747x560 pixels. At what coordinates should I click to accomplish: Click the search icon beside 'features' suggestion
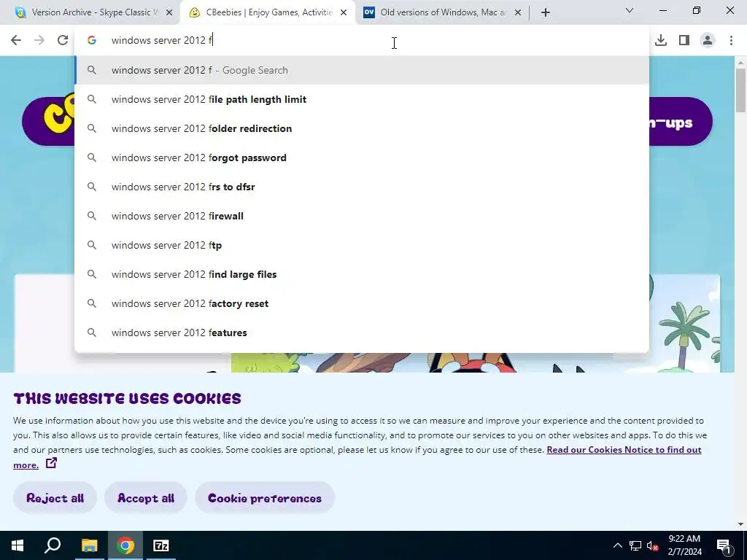[92, 332]
